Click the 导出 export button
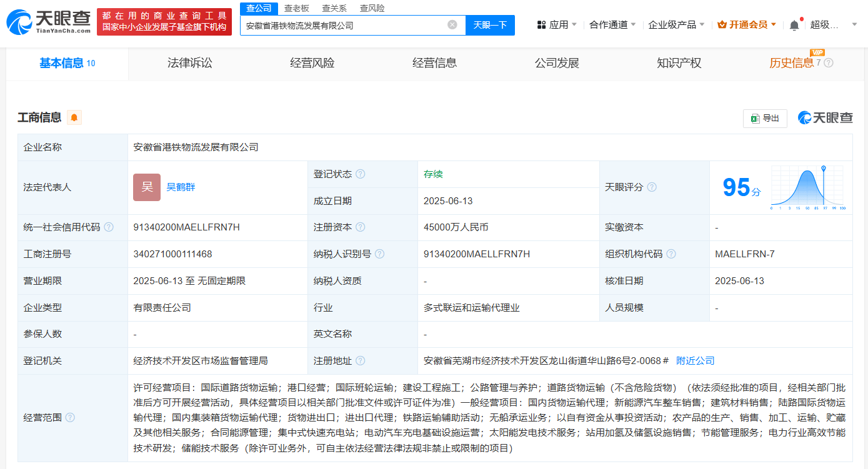This screenshot has height=469, width=868. tap(765, 118)
